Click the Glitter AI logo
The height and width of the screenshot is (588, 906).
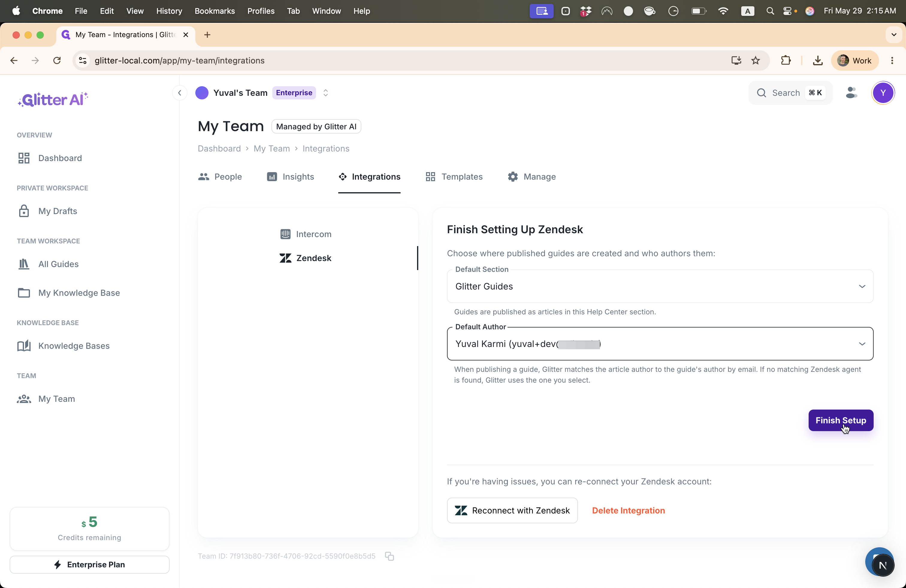[x=53, y=99]
